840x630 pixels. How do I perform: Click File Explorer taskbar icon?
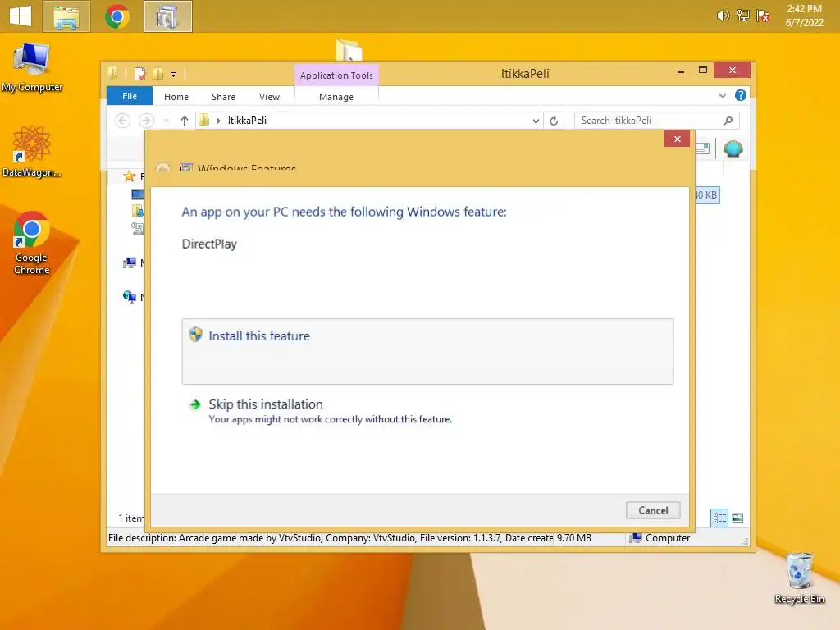(x=66, y=16)
